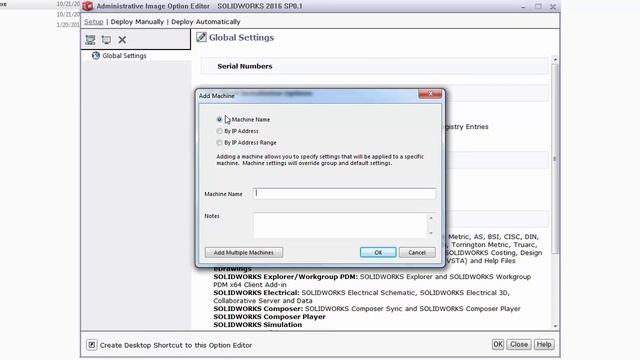
Task: Click the SOLIDWORKS logo in the title bar
Action: pyautogui.click(x=88, y=6)
